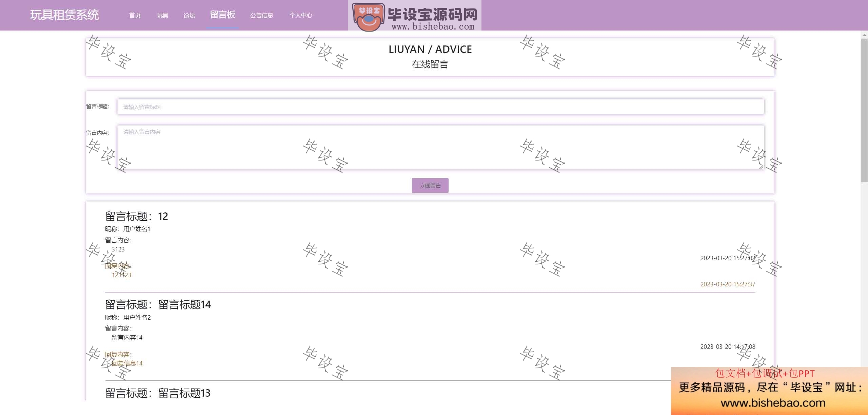Click the scrollbar up arrow
868x415 pixels.
tap(864, 35)
